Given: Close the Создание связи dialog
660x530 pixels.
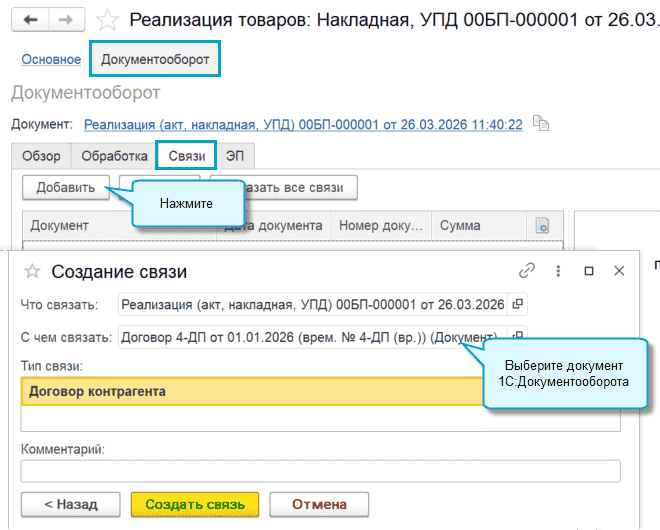Looking at the screenshot, I should click(x=619, y=271).
